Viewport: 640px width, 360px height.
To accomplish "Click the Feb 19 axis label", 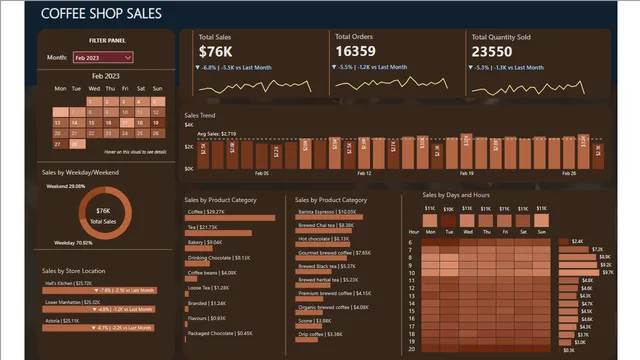I will pyautogui.click(x=467, y=173).
